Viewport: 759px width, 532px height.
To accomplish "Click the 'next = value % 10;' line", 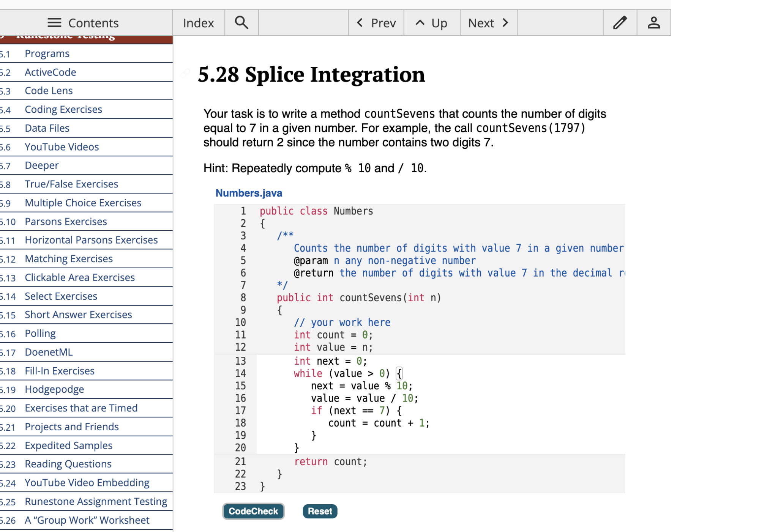I will click(361, 386).
